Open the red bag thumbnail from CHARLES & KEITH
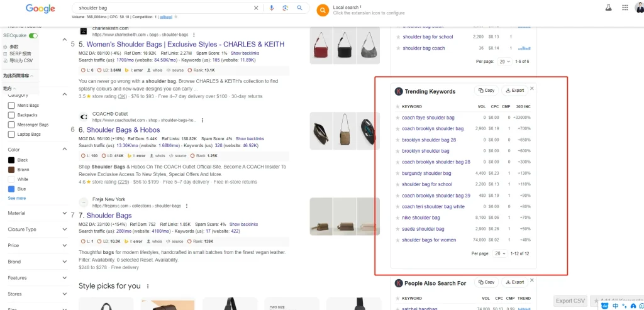Viewport: 644px width, 310px height. [321, 45]
